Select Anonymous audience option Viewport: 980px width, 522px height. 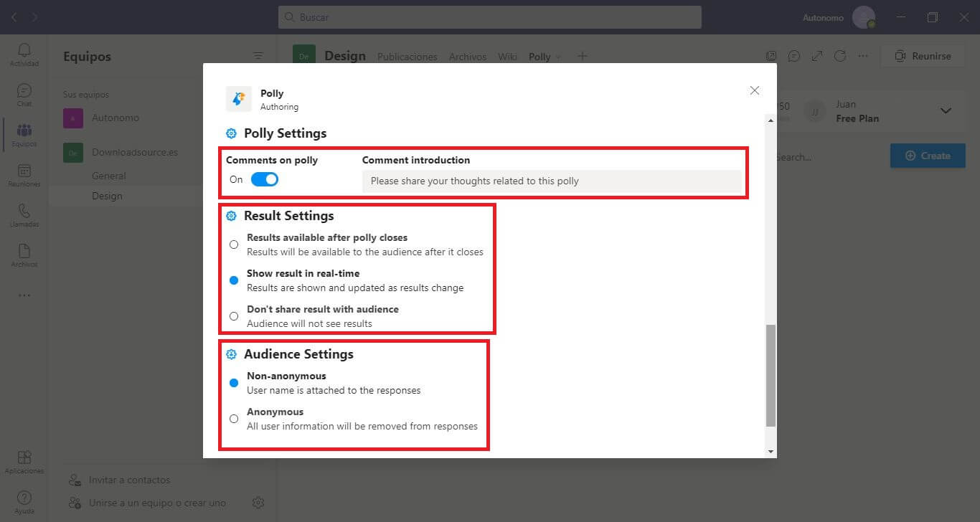coord(234,419)
